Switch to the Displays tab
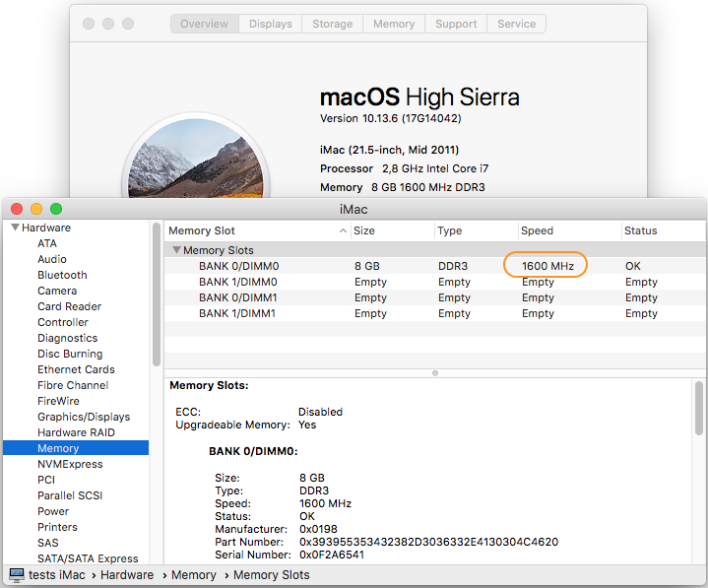 point(271,24)
